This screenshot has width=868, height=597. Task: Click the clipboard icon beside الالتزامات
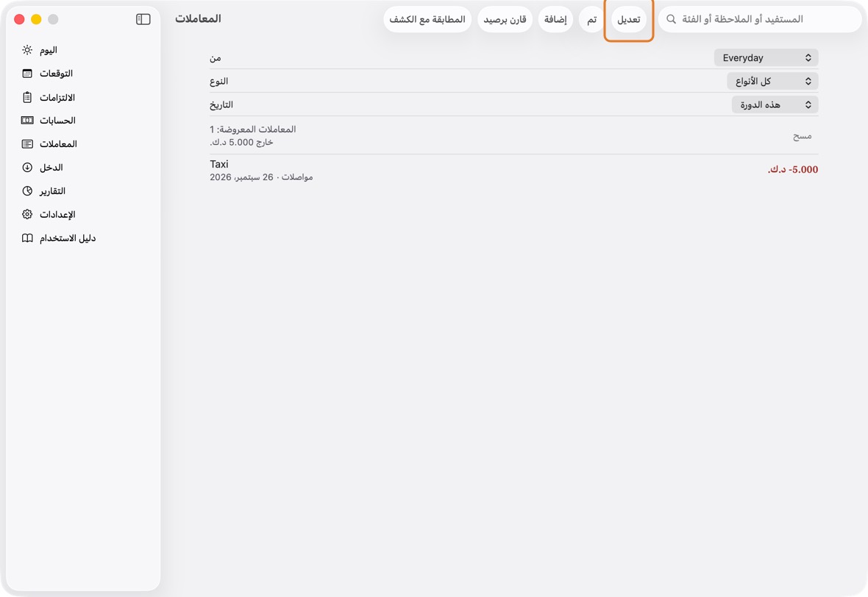(27, 97)
